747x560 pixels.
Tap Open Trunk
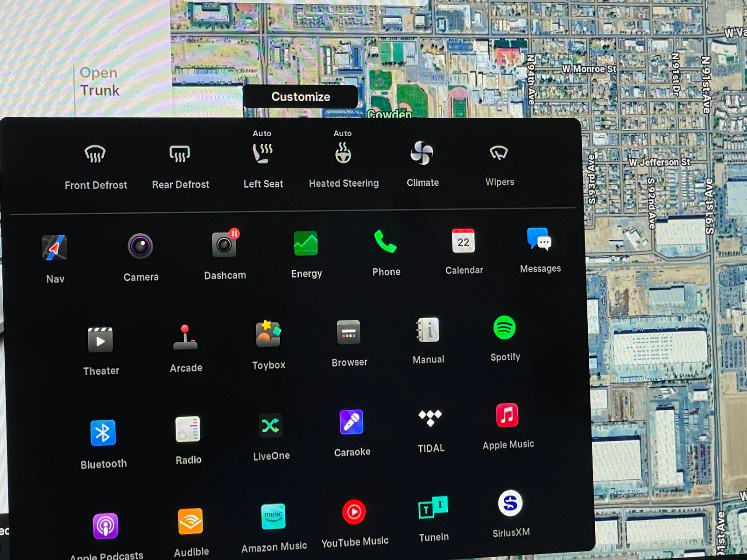[x=99, y=82]
